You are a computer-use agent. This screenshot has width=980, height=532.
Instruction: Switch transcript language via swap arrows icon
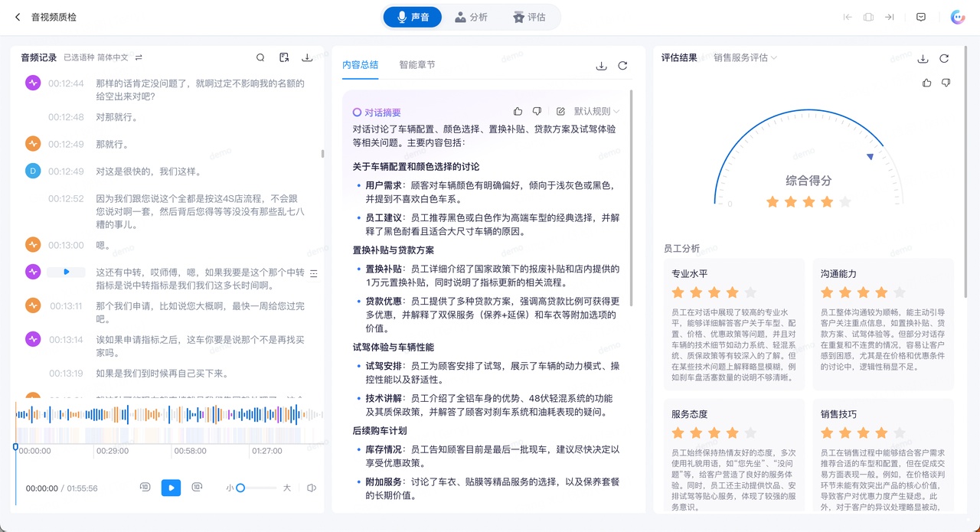click(x=139, y=57)
